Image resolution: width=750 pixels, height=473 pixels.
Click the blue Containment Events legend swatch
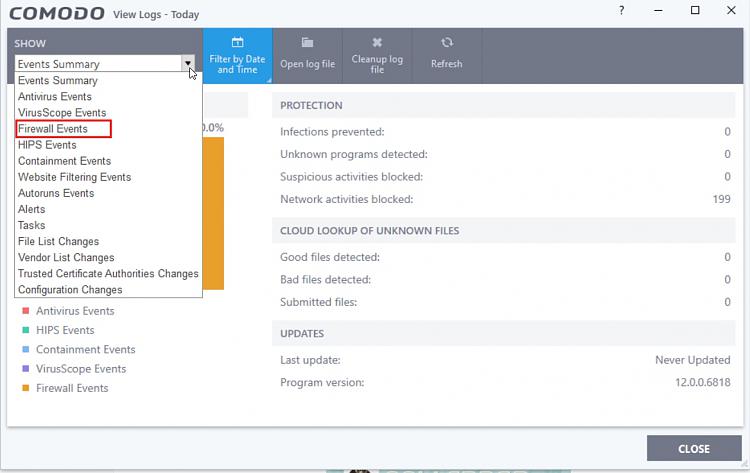(x=26, y=350)
